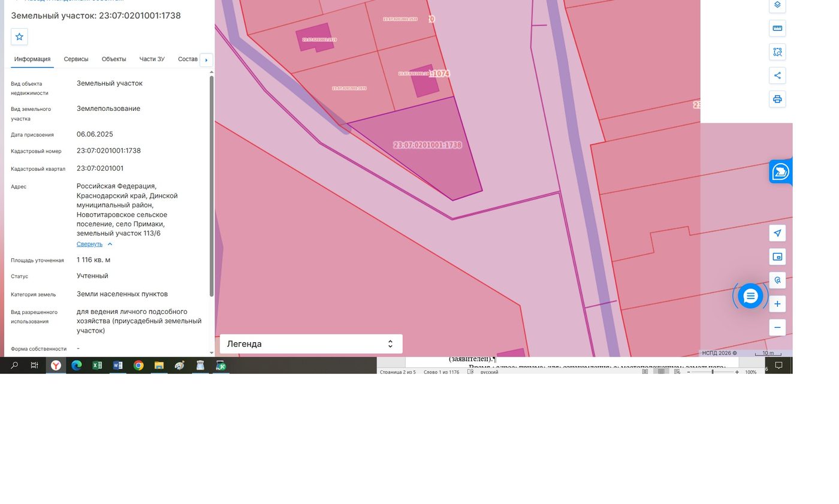Open Task View on the taskbar
This screenshot has height=504, width=839.
click(x=35, y=366)
